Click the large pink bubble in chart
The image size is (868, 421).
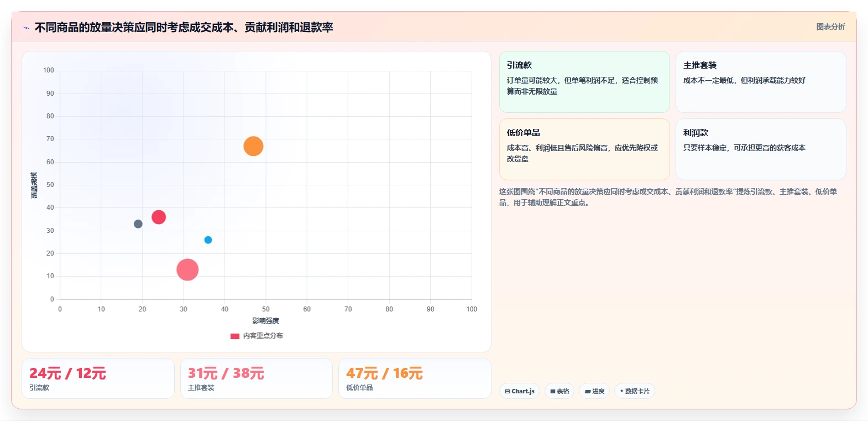click(187, 269)
